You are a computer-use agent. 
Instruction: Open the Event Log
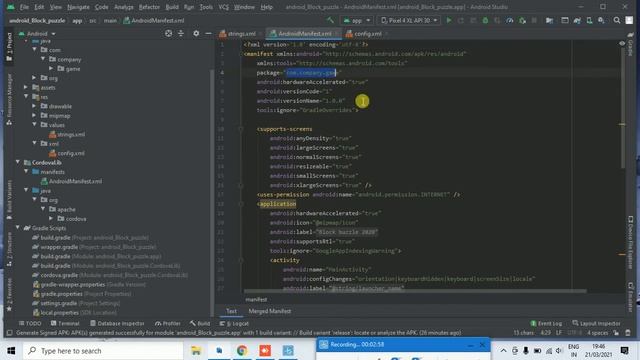point(546,323)
